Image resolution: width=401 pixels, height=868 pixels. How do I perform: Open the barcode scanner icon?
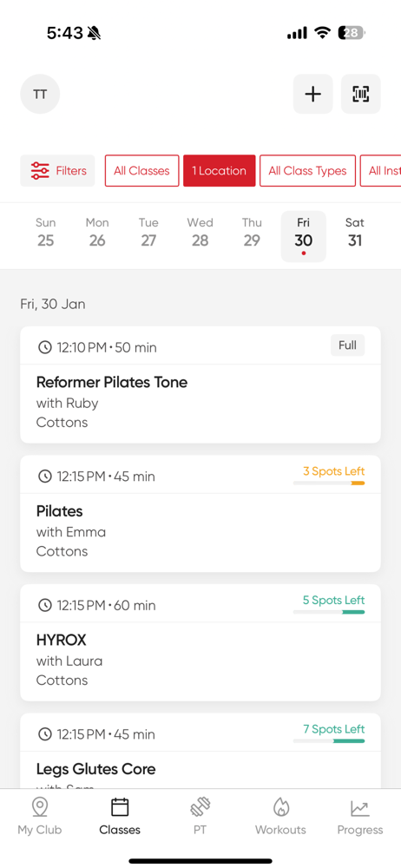tap(360, 94)
